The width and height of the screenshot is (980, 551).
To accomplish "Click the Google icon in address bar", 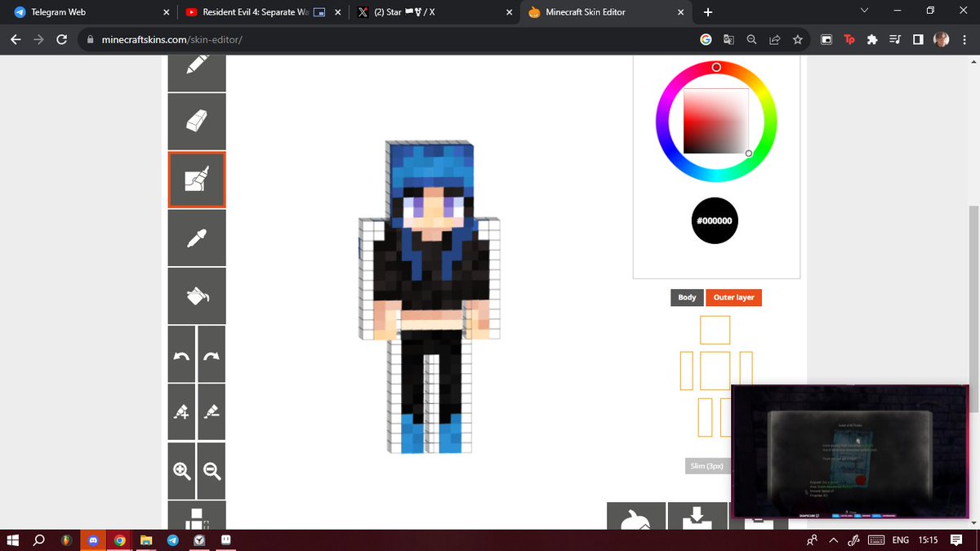I will (x=706, y=39).
